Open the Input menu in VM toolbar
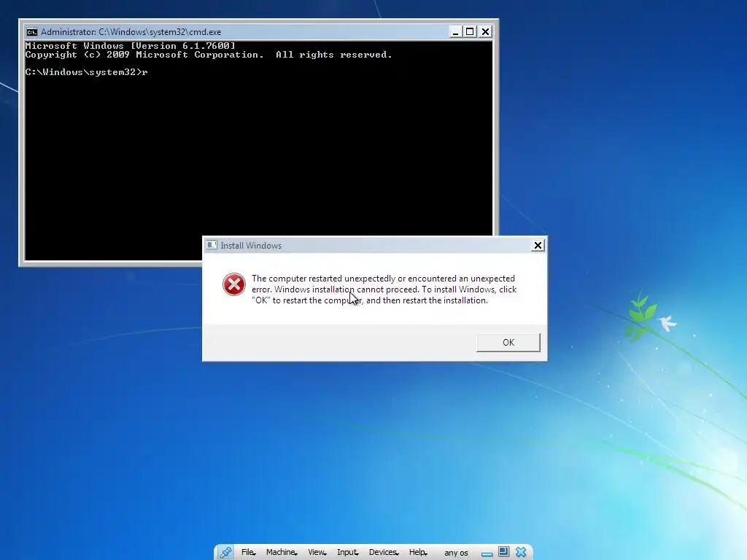 click(347, 552)
